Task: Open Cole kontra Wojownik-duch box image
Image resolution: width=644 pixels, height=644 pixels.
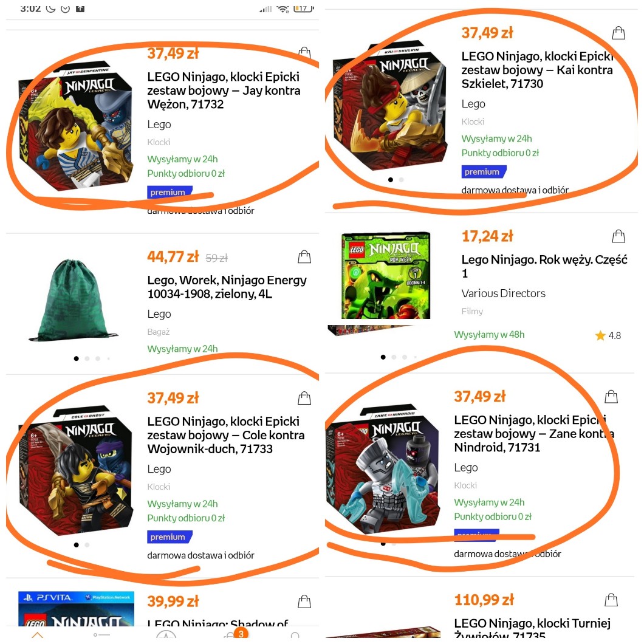Action: pos(76,471)
